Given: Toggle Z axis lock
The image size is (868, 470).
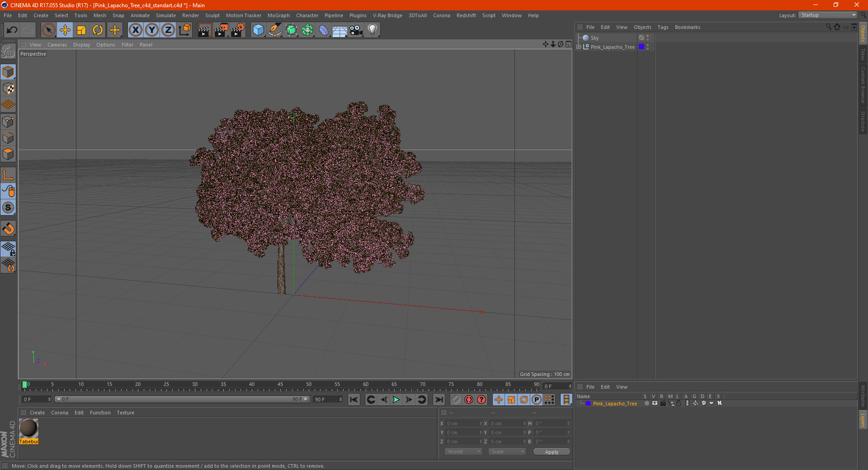Looking at the screenshot, I should [x=168, y=30].
